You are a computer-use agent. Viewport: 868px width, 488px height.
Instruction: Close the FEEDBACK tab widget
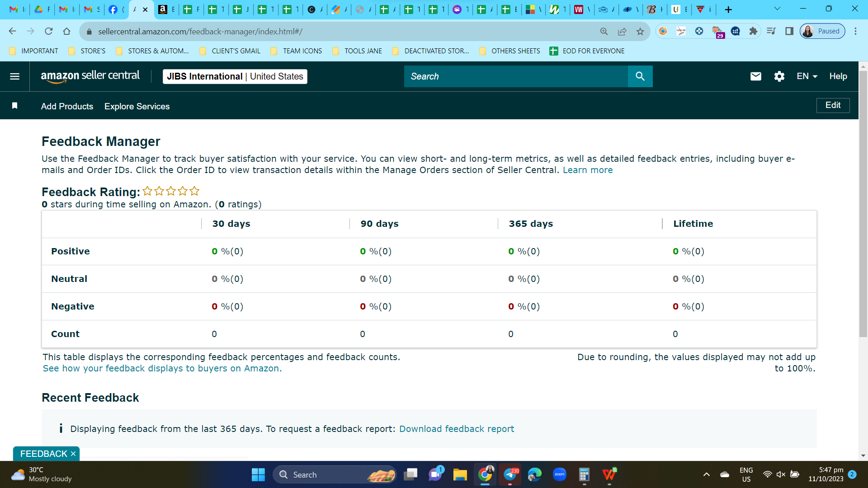[73, 454]
